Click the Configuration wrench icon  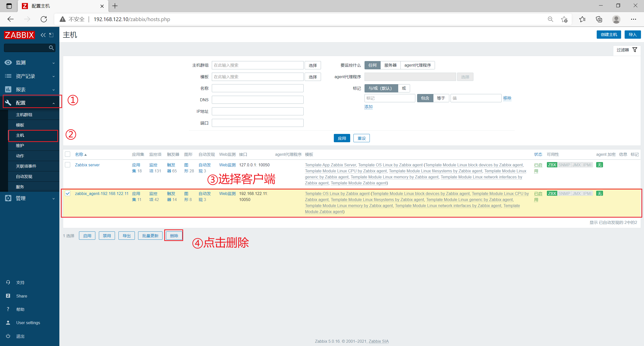[x=8, y=103]
